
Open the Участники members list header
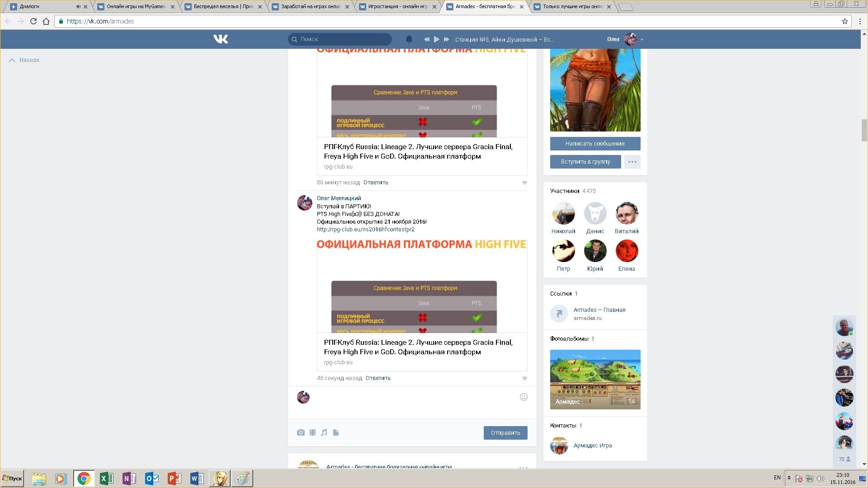(573, 191)
